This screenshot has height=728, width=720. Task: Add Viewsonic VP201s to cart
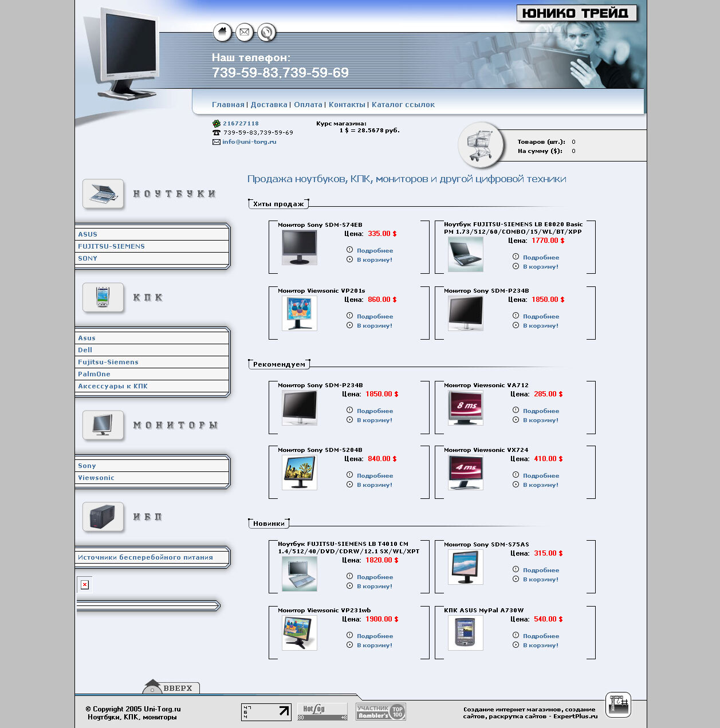click(375, 325)
